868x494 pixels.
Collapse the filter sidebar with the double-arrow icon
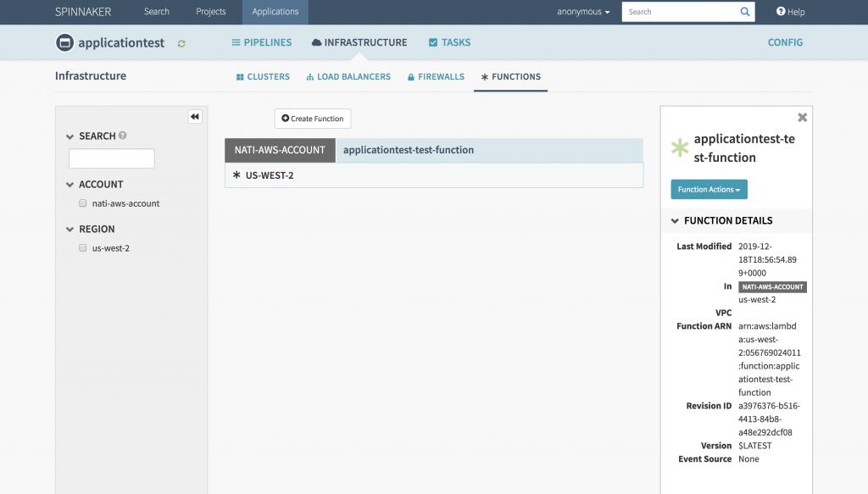194,116
